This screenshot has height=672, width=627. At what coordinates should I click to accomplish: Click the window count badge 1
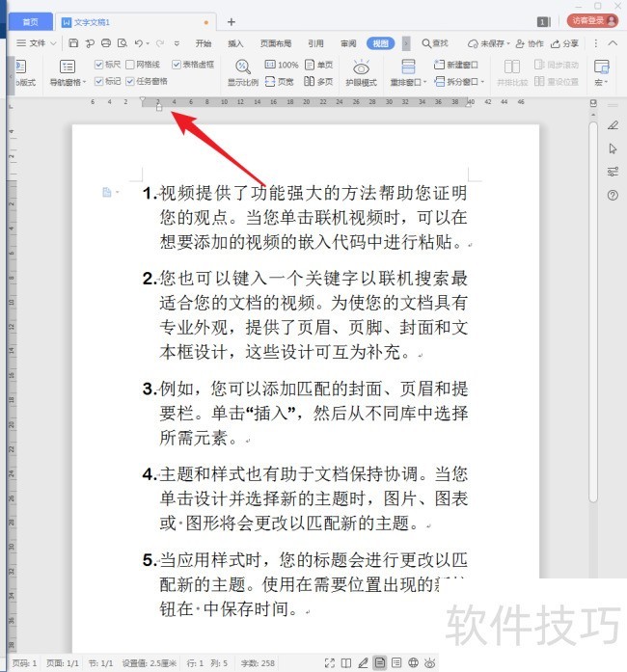pyautogui.click(x=543, y=22)
